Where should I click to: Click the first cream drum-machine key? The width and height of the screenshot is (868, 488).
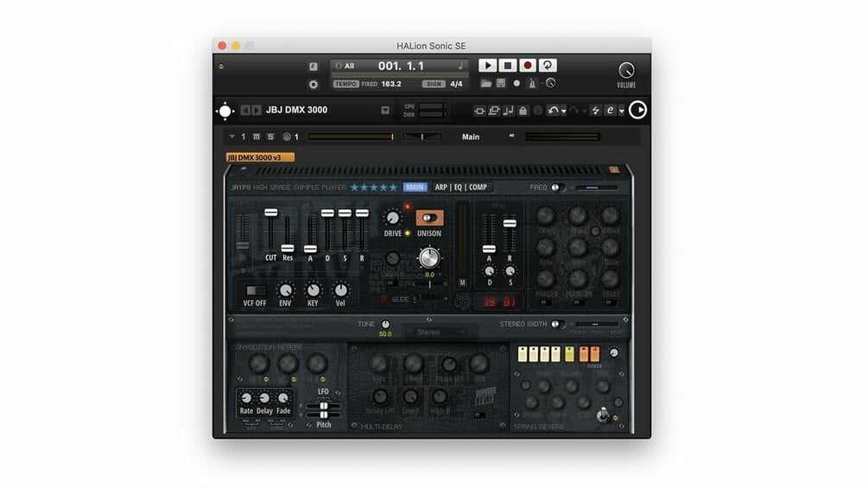[523, 354]
